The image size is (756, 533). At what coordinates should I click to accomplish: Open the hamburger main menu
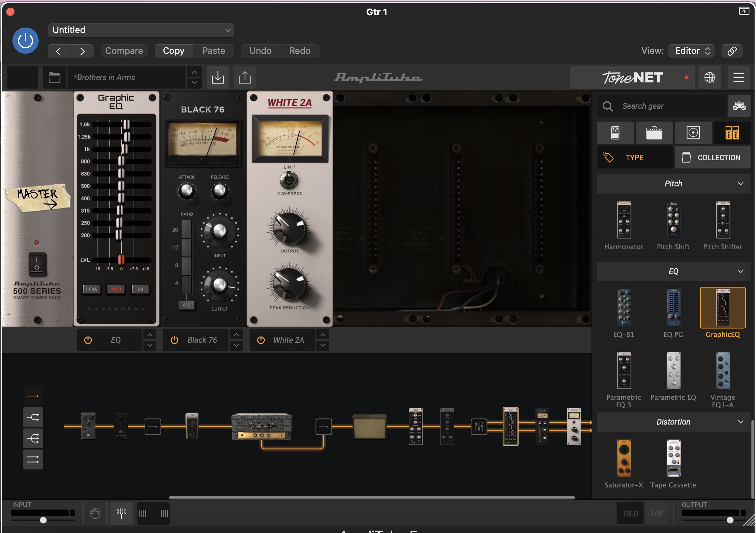tap(739, 77)
